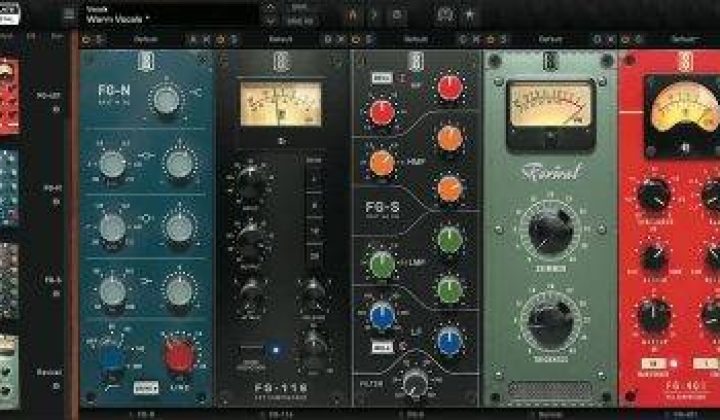Toggle power bypass for Revival module

[x=490, y=39]
